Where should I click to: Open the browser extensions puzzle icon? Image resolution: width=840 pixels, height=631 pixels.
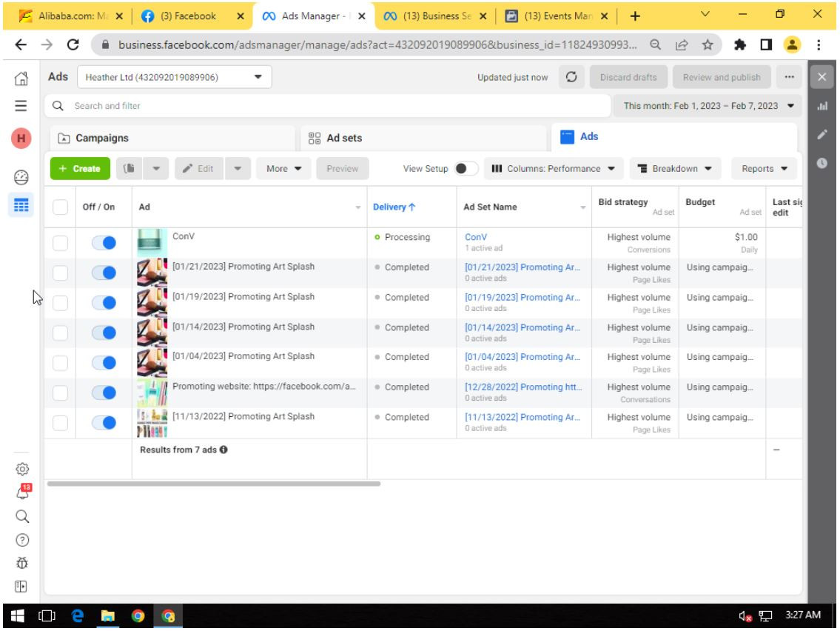tap(740, 45)
